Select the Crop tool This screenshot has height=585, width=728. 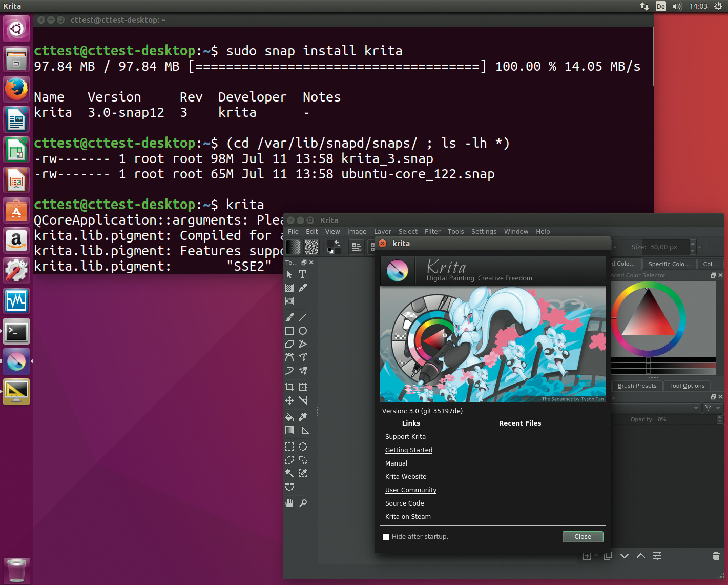(x=289, y=387)
